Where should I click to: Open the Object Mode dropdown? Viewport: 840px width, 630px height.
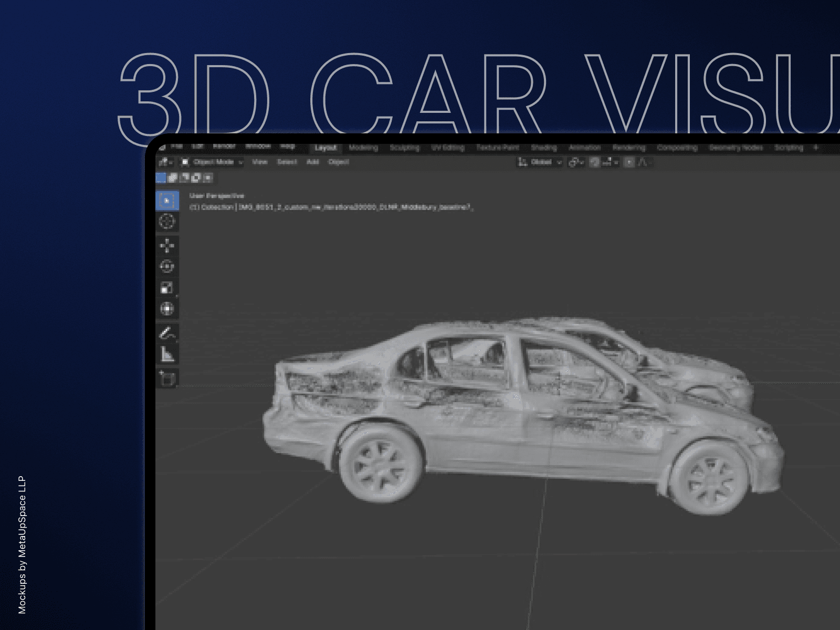pos(213,162)
